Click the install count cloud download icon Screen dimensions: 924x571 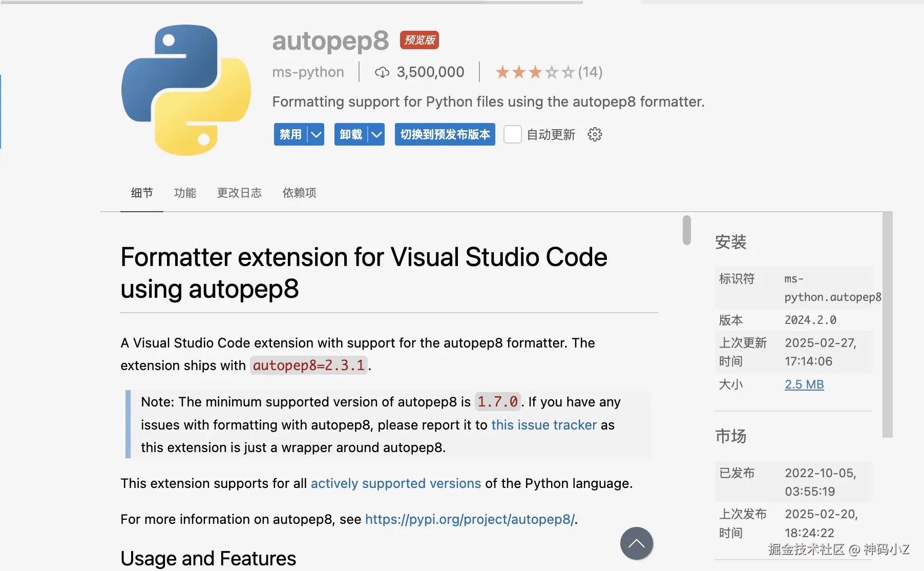point(382,72)
